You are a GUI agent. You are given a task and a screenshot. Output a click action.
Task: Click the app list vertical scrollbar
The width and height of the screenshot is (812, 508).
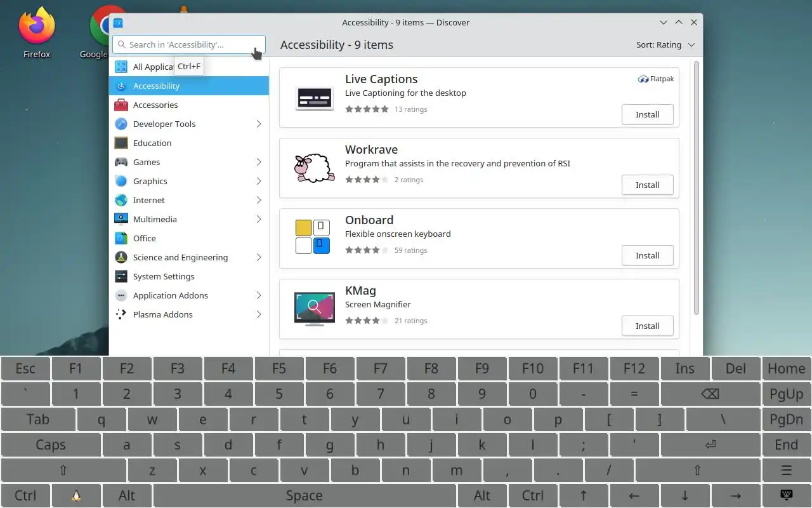(696, 188)
